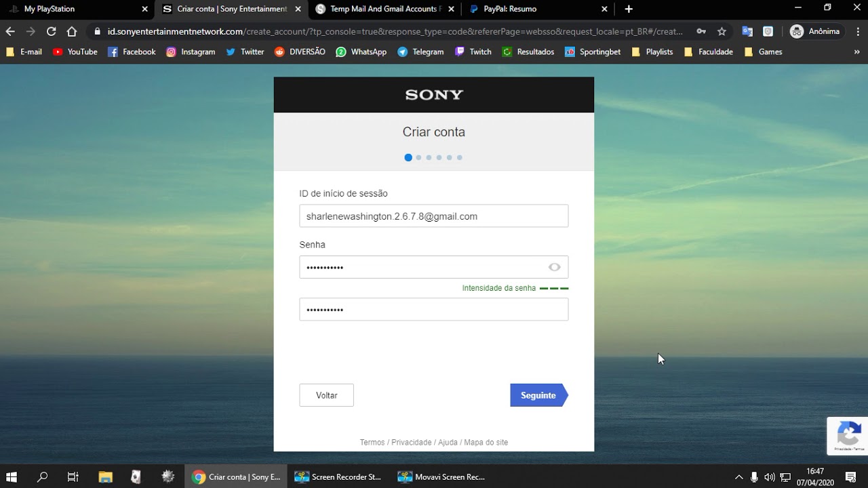The width and height of the screenshot is (868, 488).
Task: Click the Seguinte button
Action: pyautogui.click(x=539, y=395)
